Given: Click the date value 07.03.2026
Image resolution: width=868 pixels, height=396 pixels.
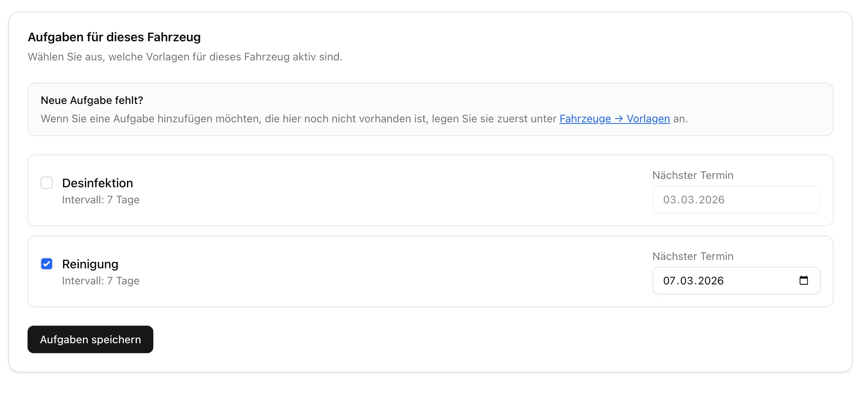Looking at the screenshot, I should tap(693, 280).
